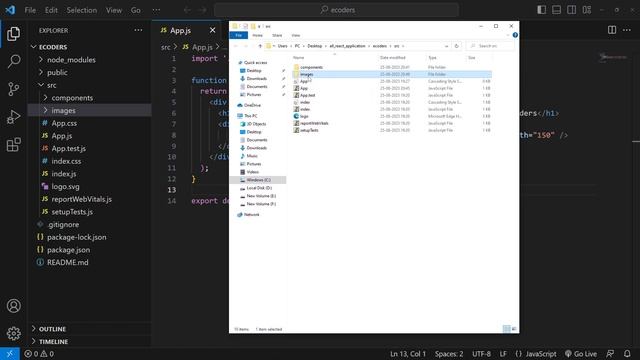Change the UTF-8 encoding in status bar
The image size is (640, 360).
(x=482, y=354)
